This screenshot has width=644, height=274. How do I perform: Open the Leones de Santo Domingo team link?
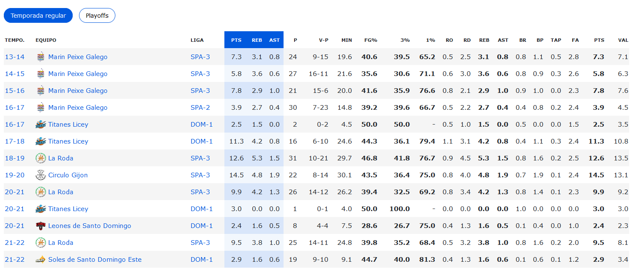[90, 226]
